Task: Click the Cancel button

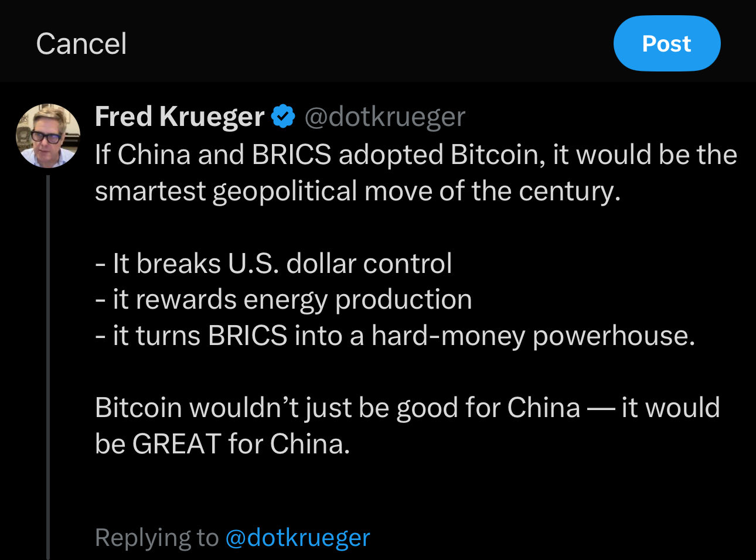Action: pyautogui.click(x=81, y=44)
